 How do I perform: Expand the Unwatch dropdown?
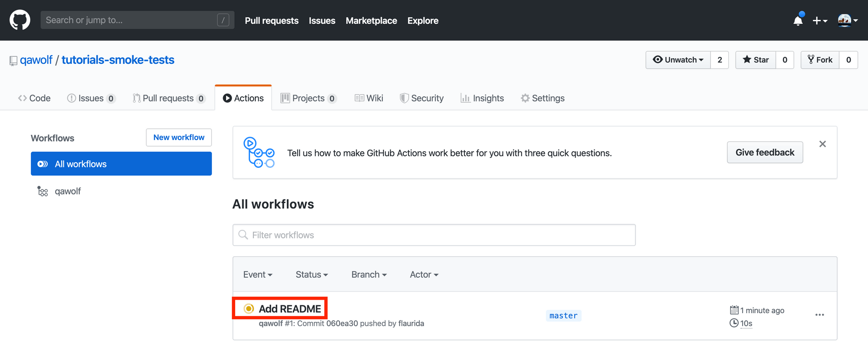pyautogui.click(x=678, y=60)
